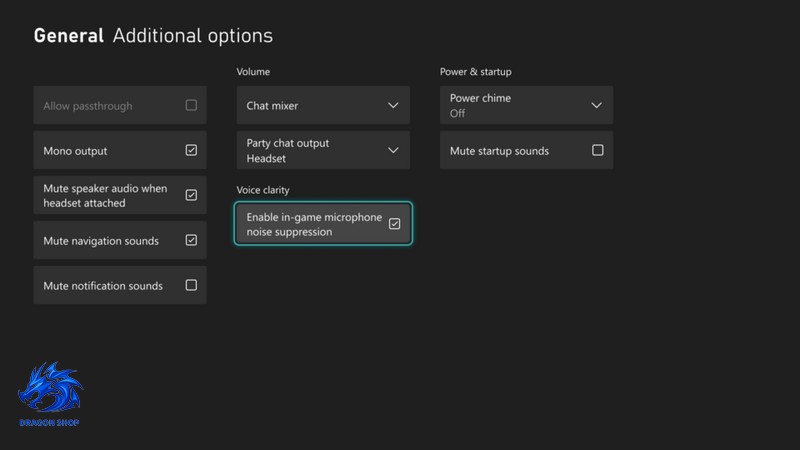800x450 pixels.
Task: Uncheck the Mono output option
Action: 191,150
